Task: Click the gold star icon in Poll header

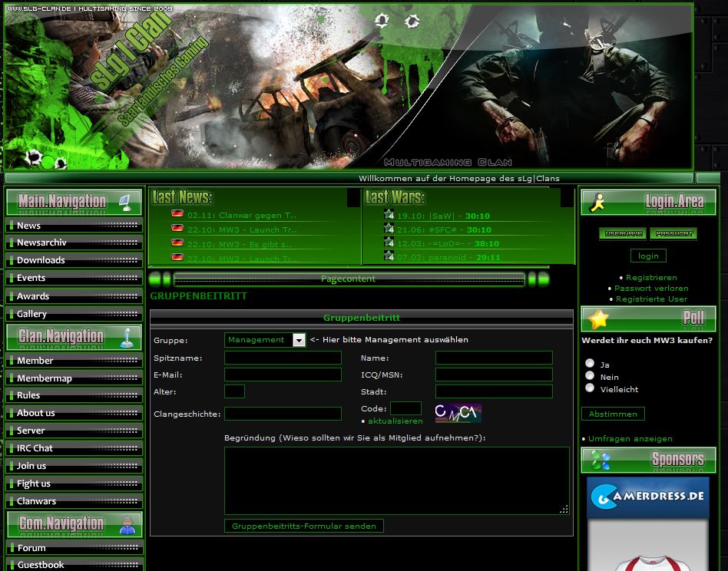Action: click(599, 319)
